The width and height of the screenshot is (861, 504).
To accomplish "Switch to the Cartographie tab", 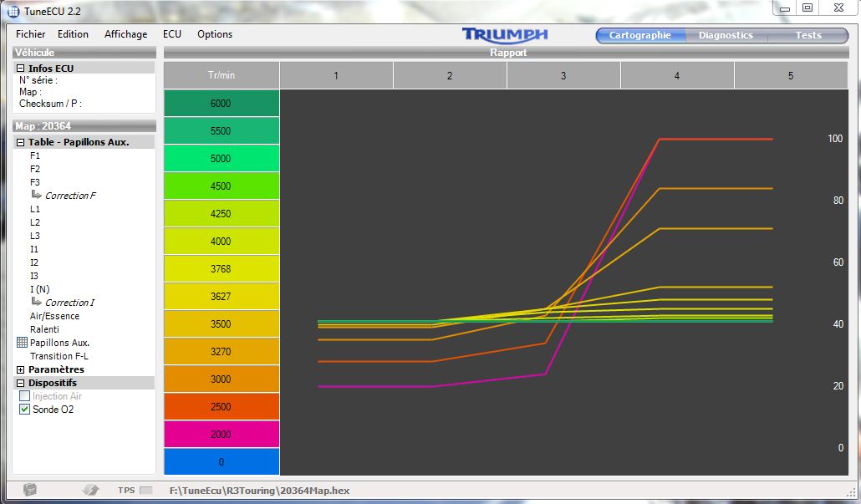I will (640, 35).
